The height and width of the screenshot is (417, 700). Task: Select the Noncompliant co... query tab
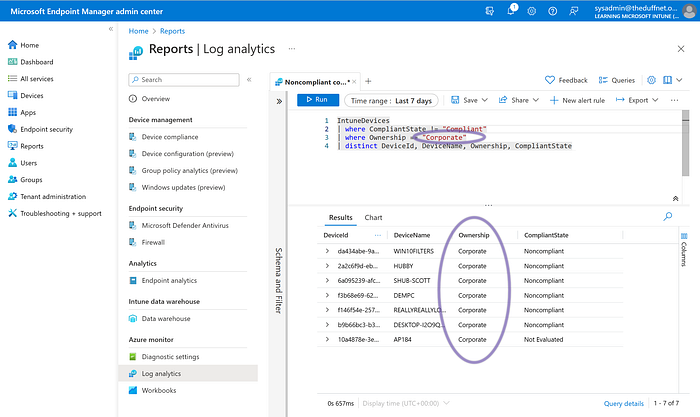pyautogui.click(x=314, y=82)
